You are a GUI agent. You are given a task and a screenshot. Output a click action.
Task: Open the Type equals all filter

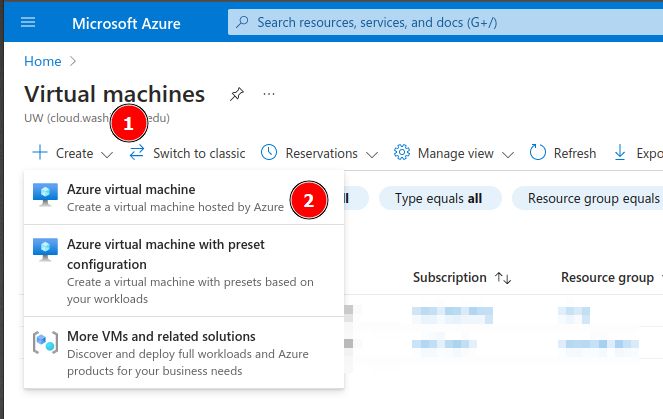tap(440, 198)
